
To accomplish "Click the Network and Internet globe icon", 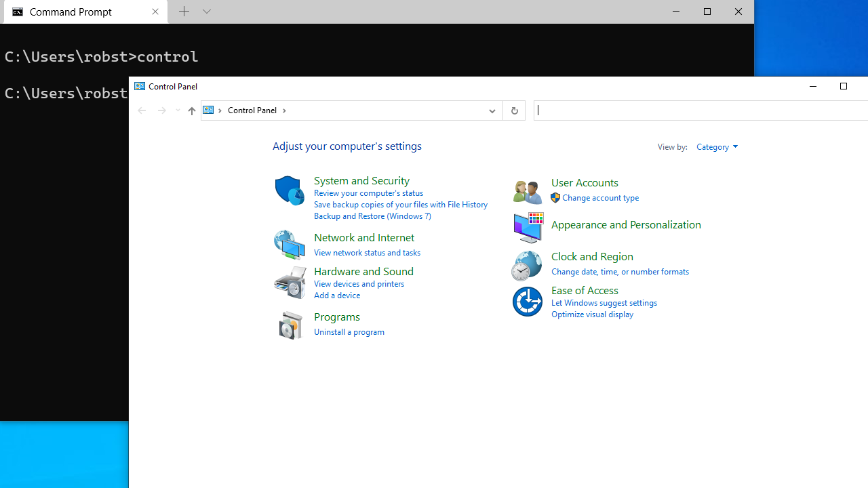I will point(289,244).
